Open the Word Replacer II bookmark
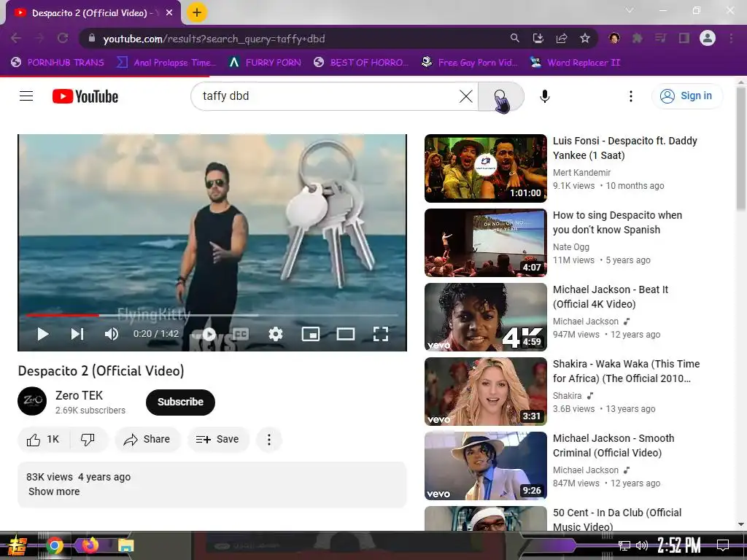This screenshot has width=747, height=560. [x=575, y=63]
